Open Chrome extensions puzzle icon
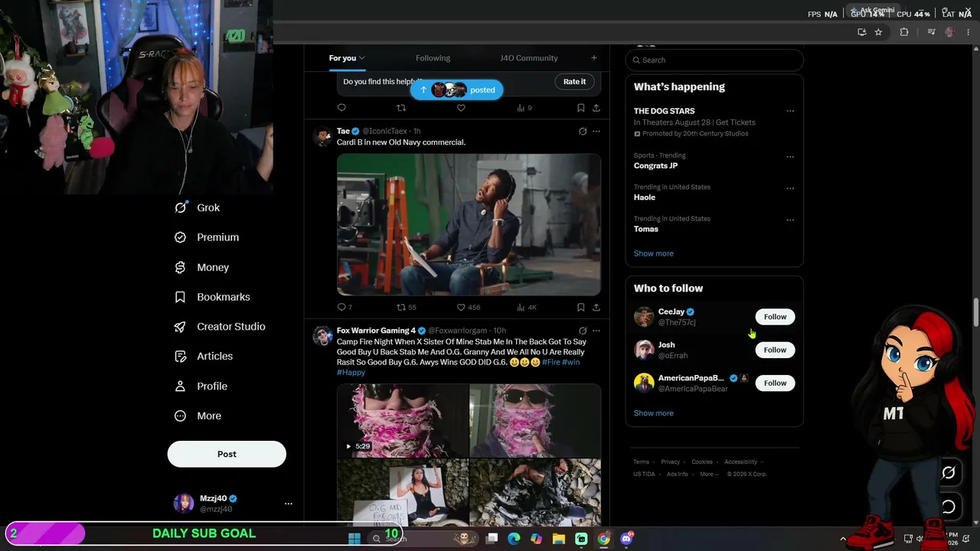Viewport: 980px width, 551px height. pyautogui.click(x=904, y=32)
